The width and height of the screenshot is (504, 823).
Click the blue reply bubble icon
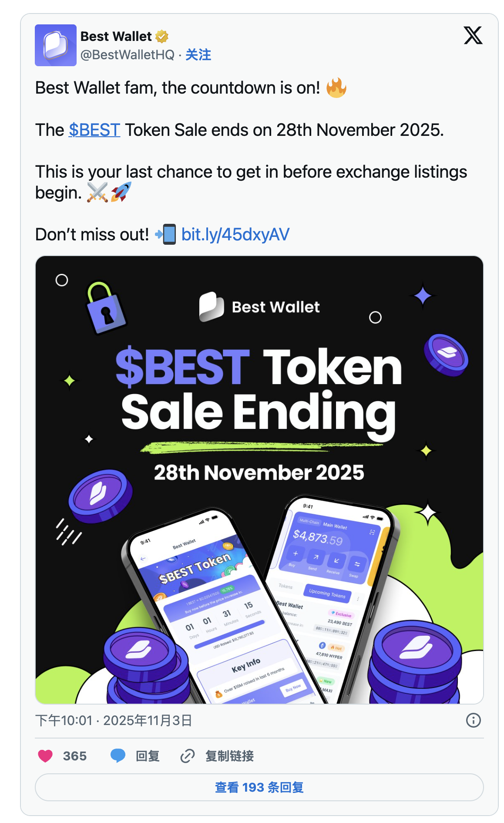click(x=118, y=756)
